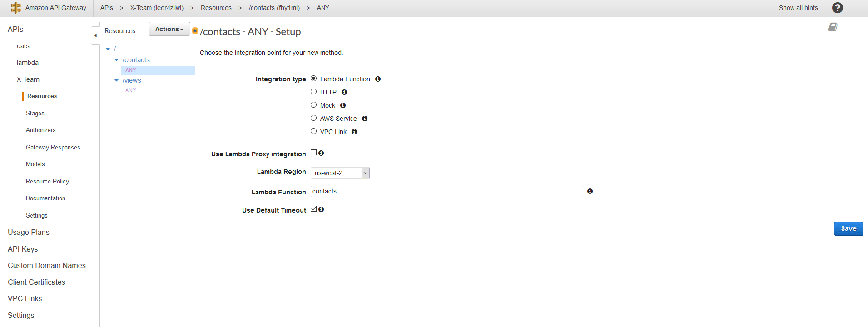Open the bottom Settings link
Image resolution: width=868 pixels, height=327 pixels.
coord(21,315)
